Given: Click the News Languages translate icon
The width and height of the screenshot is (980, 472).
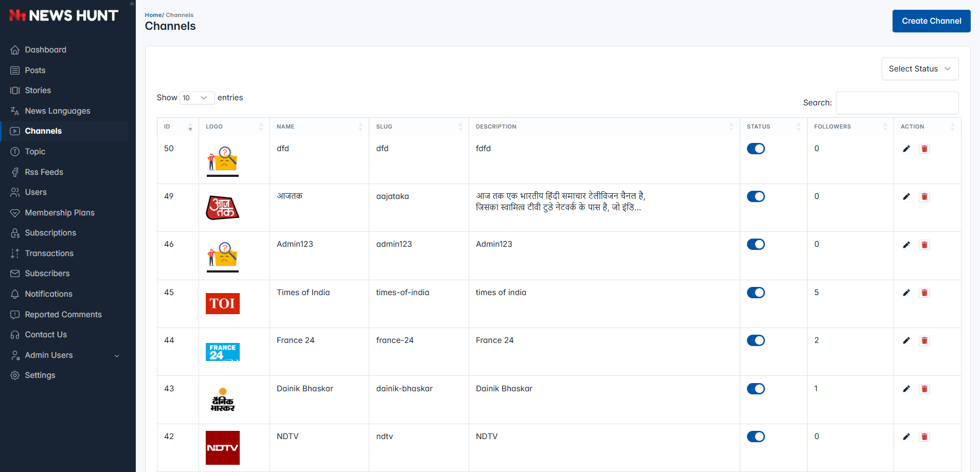Looking at the screenshot, I should pos(15,111).
